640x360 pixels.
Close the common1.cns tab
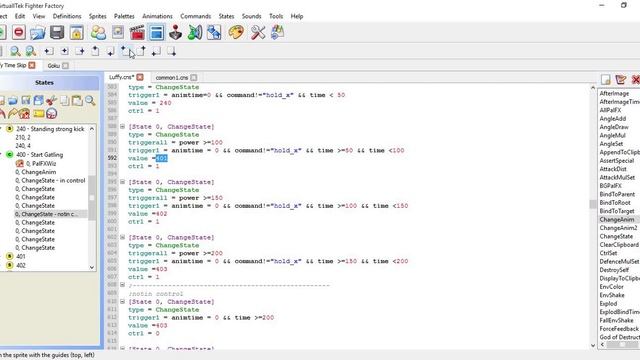click(193, 78)
